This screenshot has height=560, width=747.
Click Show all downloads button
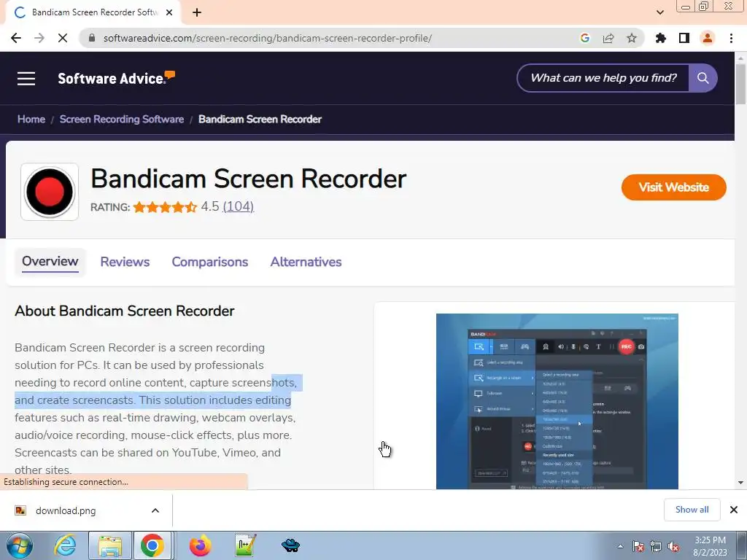[x=692, y=510]
